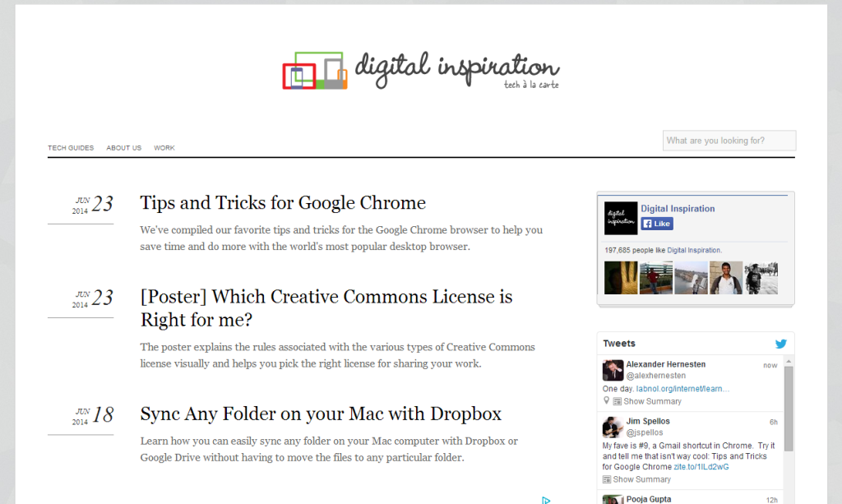Click the 'now' timestamp on Alexander's tweet
The width and height of the screenshot is (842, 504).
[770, 365]
